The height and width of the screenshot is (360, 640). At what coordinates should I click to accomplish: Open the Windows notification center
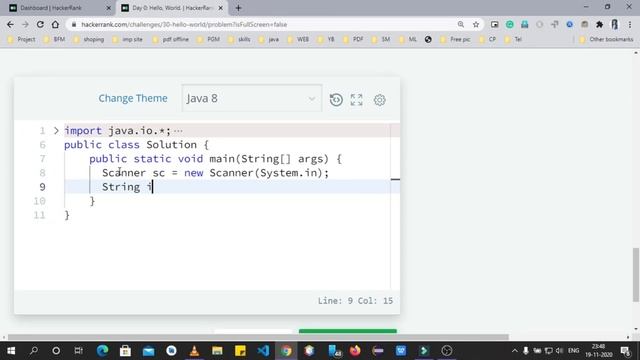click(x=625, y=351)
